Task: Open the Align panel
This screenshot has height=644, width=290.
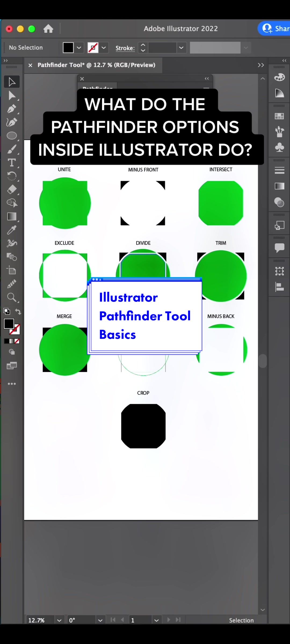Action: (x=280, y=287)
